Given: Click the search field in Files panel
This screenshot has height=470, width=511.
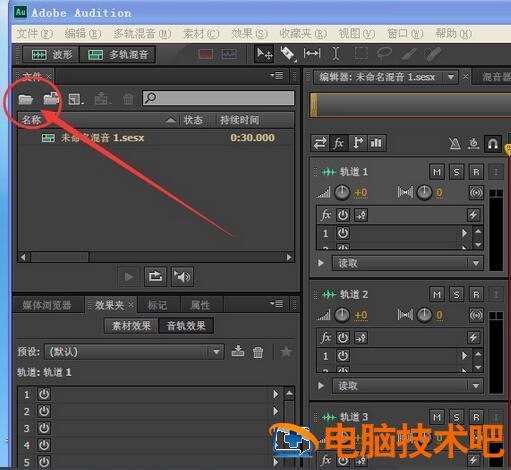Looking at the screenshot, I should point(218,98).
